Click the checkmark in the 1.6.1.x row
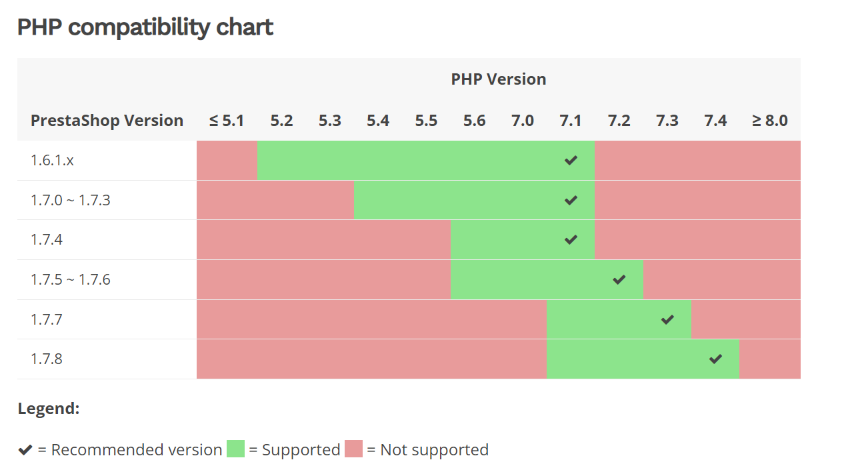Screen dimensions: 864x466 pyautogui.click(x=571, y=160)
